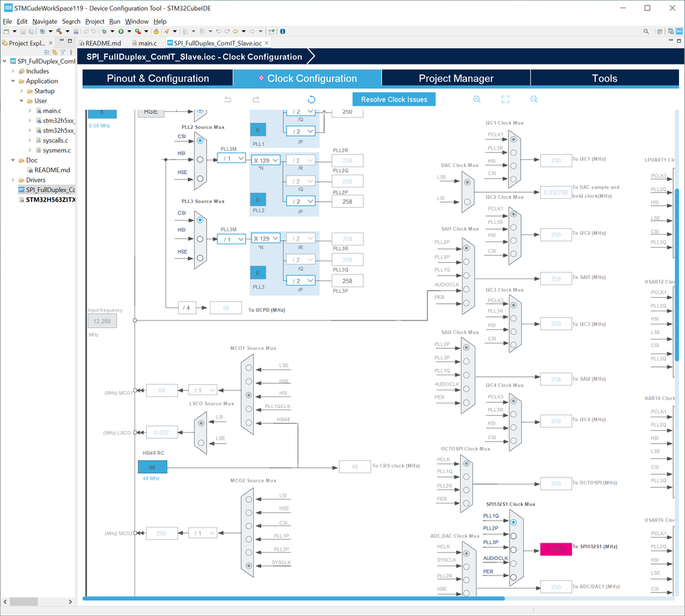The height and width of the screenshot is (616, 685).
Task: Open the PLL2 /P divider dropdown
Action: click(300, 202)
